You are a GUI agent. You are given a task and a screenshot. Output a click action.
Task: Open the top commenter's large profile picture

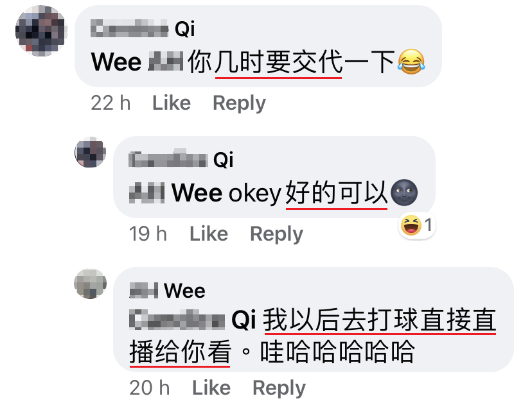tap(41, 31)
